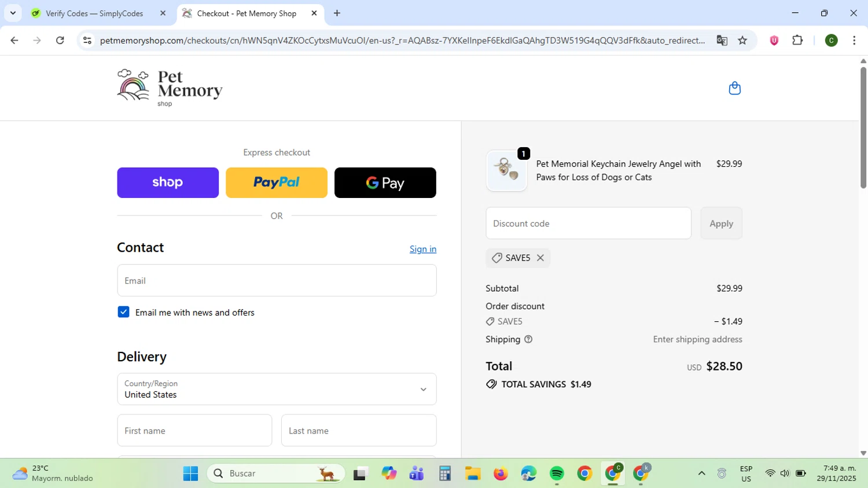
Task: Open File Explorer from taskbar
Action: [473, 474]
